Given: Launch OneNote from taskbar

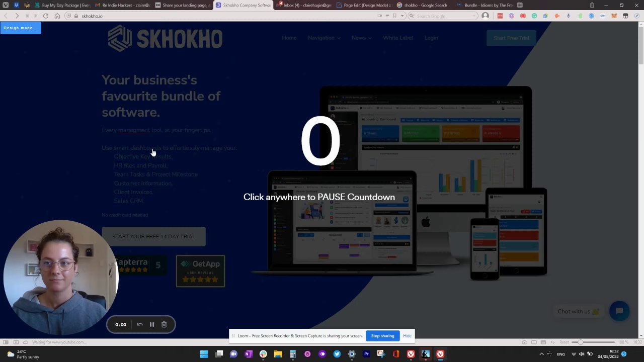Looking at the screenshot, I should tap(248, 354).
